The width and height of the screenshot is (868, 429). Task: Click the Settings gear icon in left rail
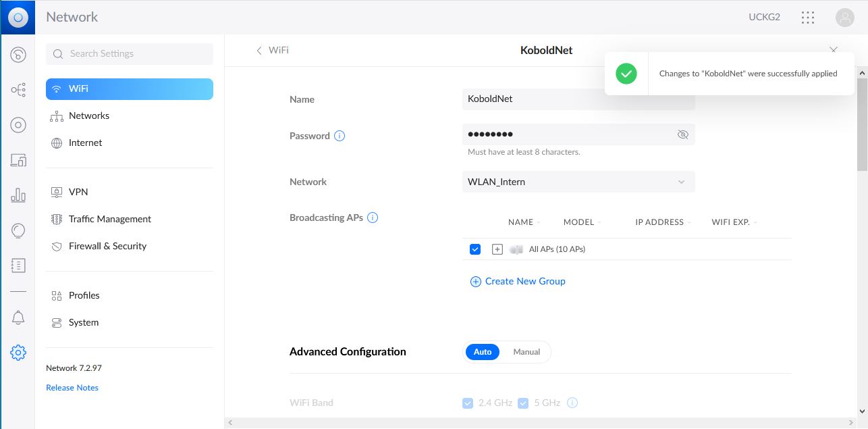[18, 352]
